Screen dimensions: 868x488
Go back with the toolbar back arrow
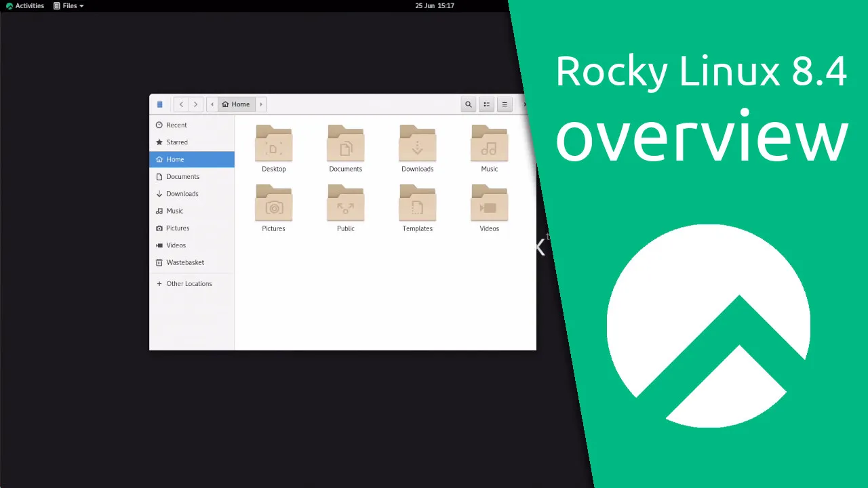(x=181, y=104)
